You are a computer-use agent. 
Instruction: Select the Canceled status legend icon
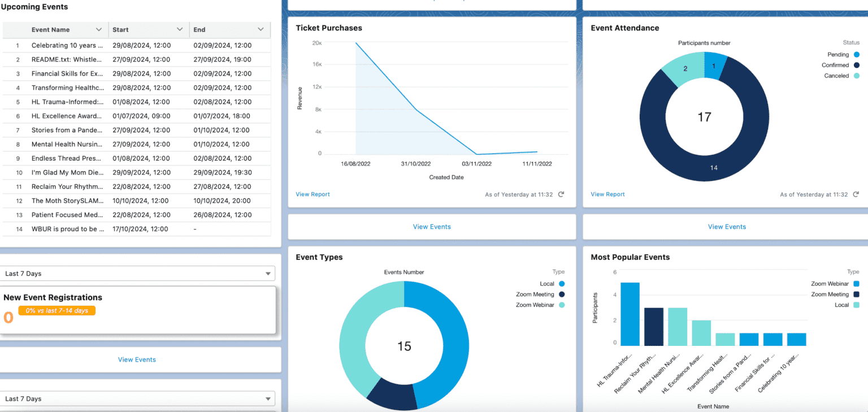coord(857,75)
